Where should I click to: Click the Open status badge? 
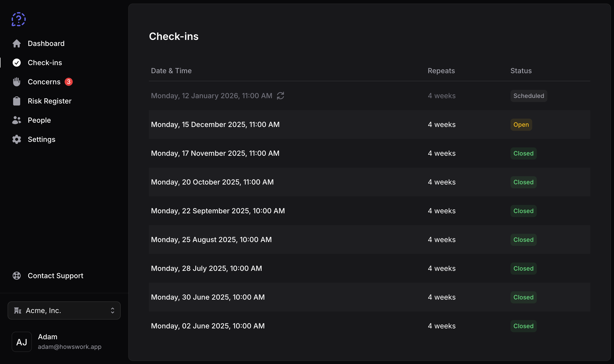coord(521,124)
